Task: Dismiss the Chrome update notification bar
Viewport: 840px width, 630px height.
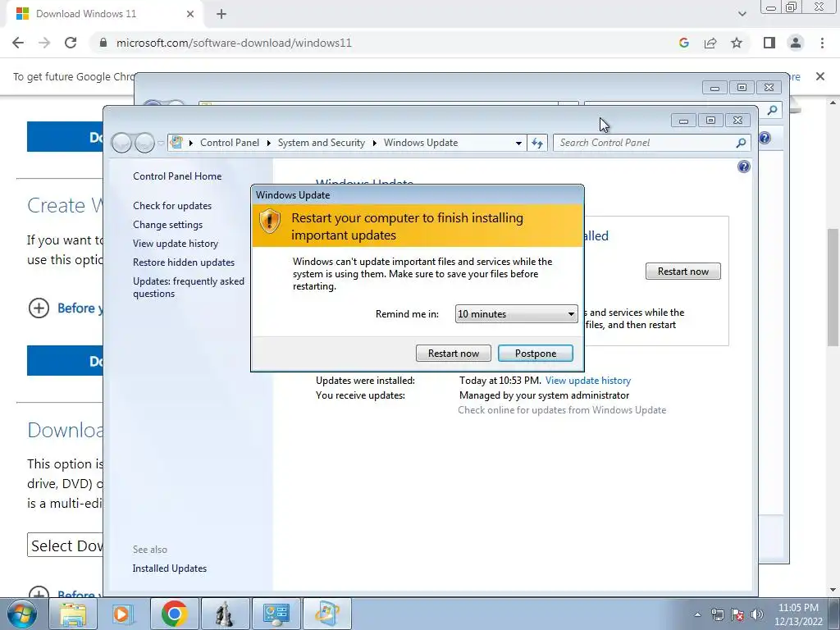Action: tap(819, 76)
